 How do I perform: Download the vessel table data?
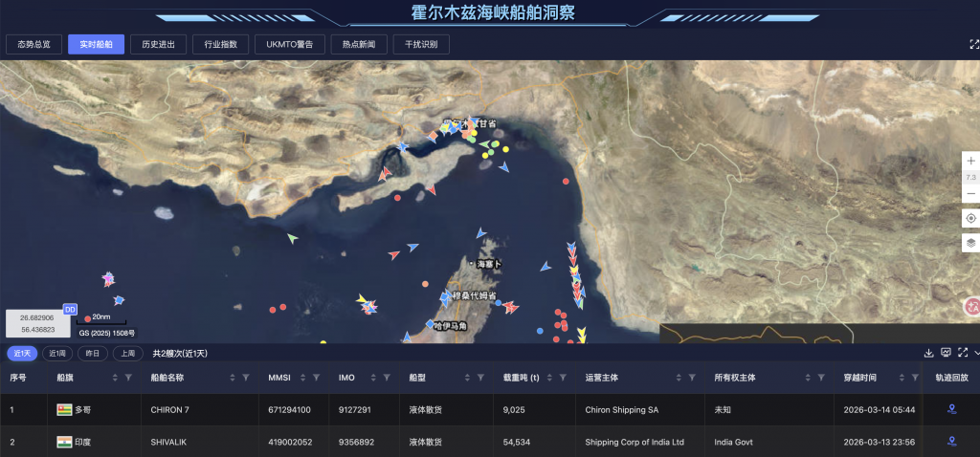[x=928, y=353]
